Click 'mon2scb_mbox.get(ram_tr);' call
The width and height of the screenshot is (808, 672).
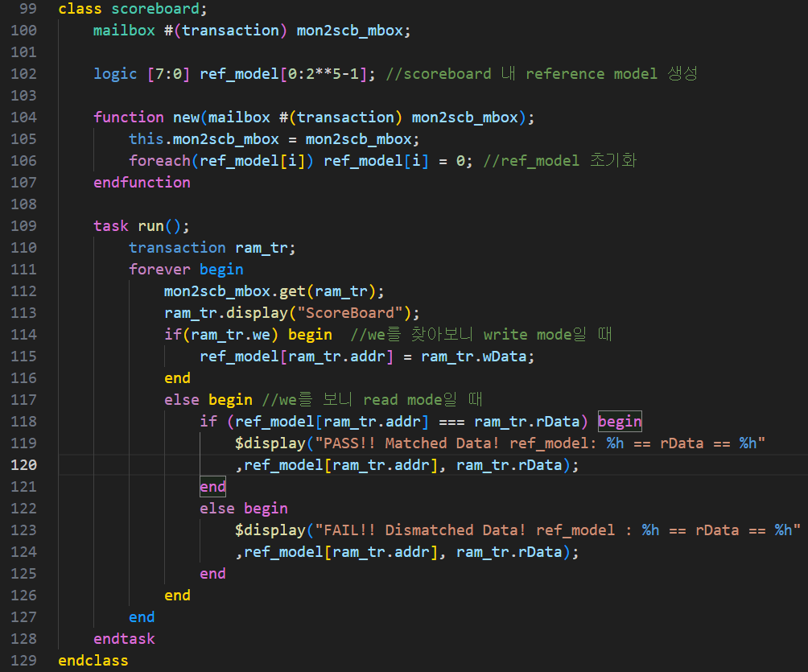[x=274, y=291]
